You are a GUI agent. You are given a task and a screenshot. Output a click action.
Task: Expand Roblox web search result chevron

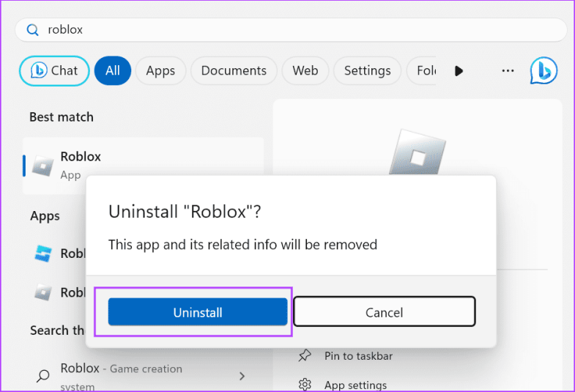tap(242, 376)
